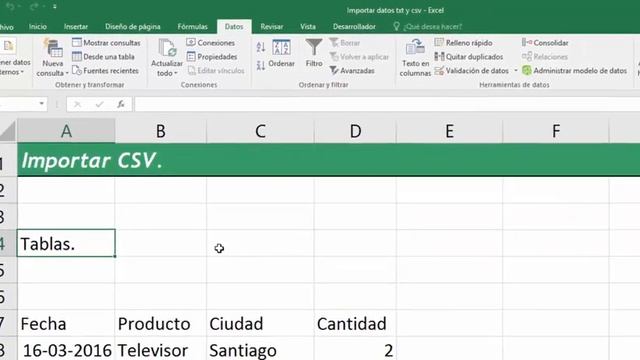Screen dimensions: 640x360
Task: Open Propiedades in the Conexiones group
Action: coord(212,57)
